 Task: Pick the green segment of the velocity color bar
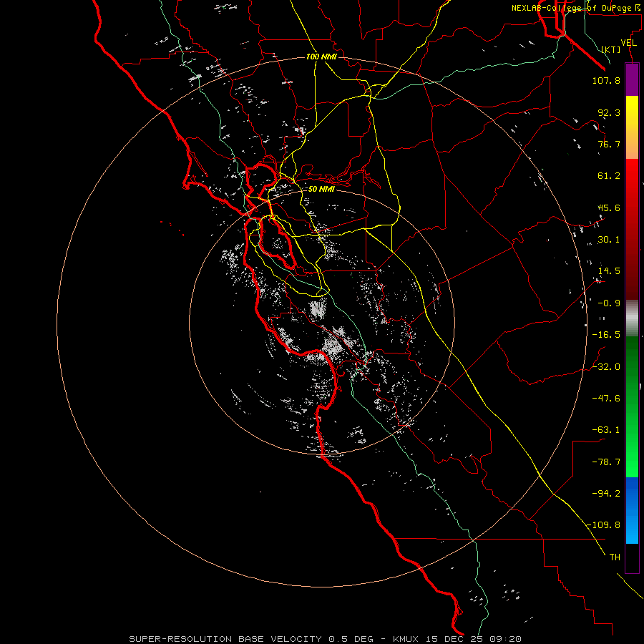point(632,406)
